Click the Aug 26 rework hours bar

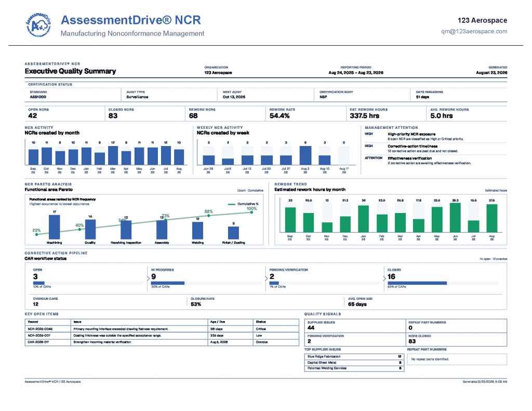[x=492, y=218]
